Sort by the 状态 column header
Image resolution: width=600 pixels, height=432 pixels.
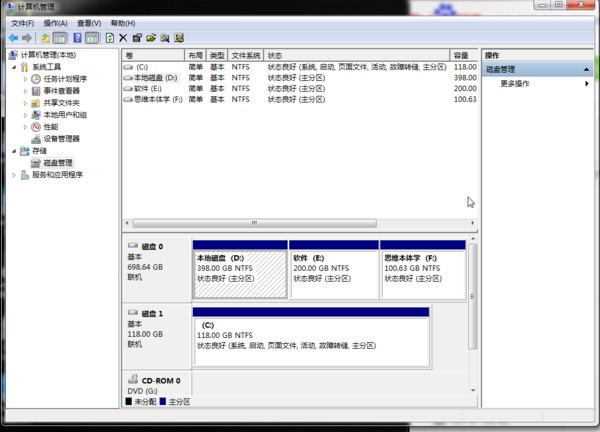(357, 55)
